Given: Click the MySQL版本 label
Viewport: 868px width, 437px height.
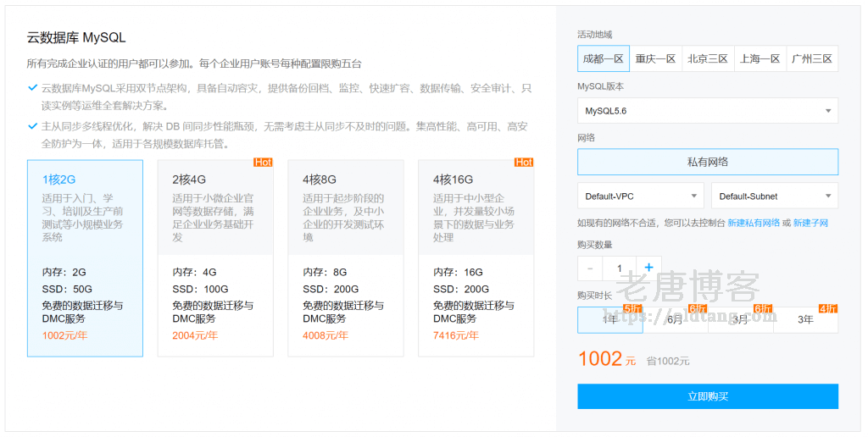Looking at the screenshot, I should pyautogui.click(x=601, y=86).
